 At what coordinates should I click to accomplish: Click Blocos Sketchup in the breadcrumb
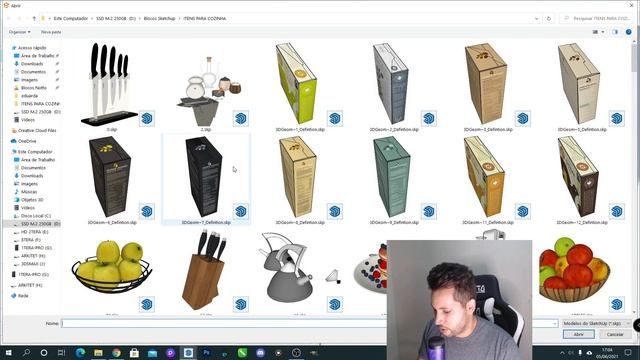pos(159,18)
